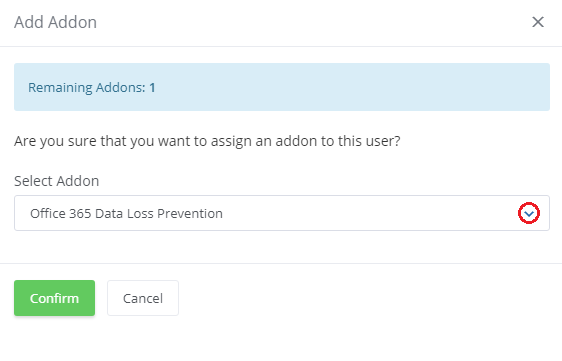Open the Office 365 Data Loss Prevention combo box

pyautogui.click(x=282, y=213)
